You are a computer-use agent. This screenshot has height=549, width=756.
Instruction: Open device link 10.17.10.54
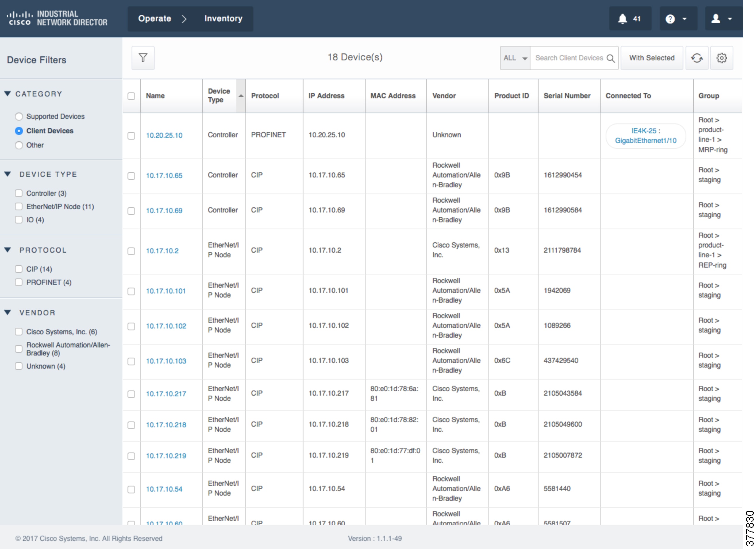click(x=164, y=489)
